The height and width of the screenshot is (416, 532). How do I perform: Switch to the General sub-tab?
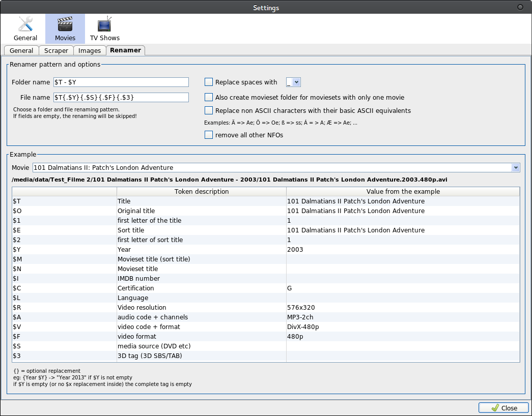tap(21, 50)
